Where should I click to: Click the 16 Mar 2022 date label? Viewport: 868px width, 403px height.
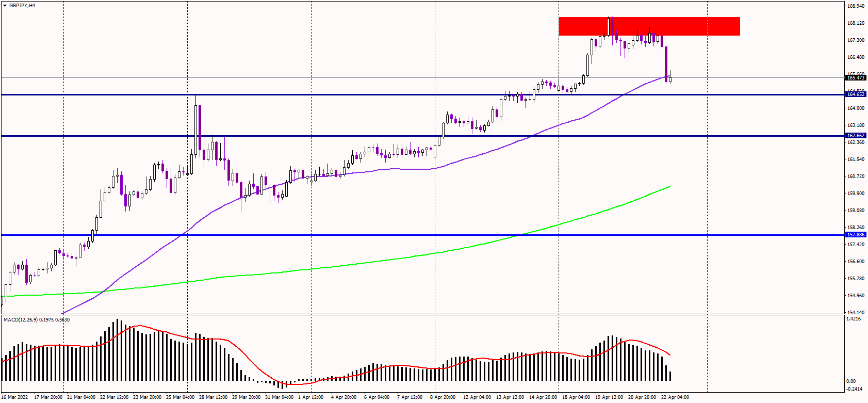coord(15,397)
